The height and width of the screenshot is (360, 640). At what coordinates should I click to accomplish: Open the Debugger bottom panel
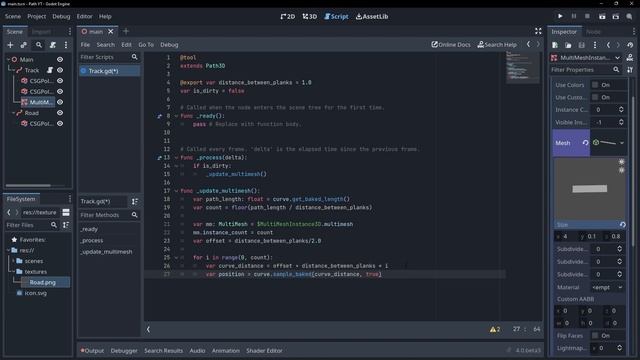point(124,351)
